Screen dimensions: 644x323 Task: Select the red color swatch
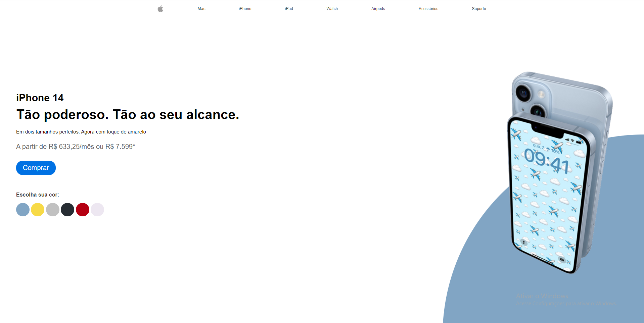pyautogui.click(x=83, y=210)
